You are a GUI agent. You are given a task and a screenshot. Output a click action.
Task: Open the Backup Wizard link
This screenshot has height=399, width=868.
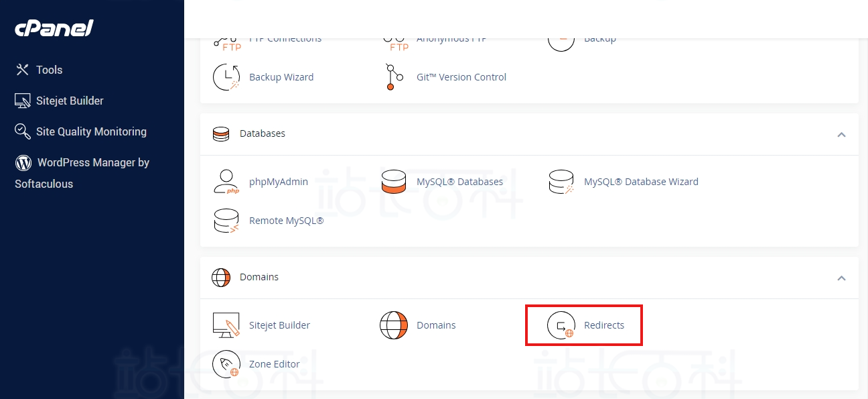coord(281,77)
